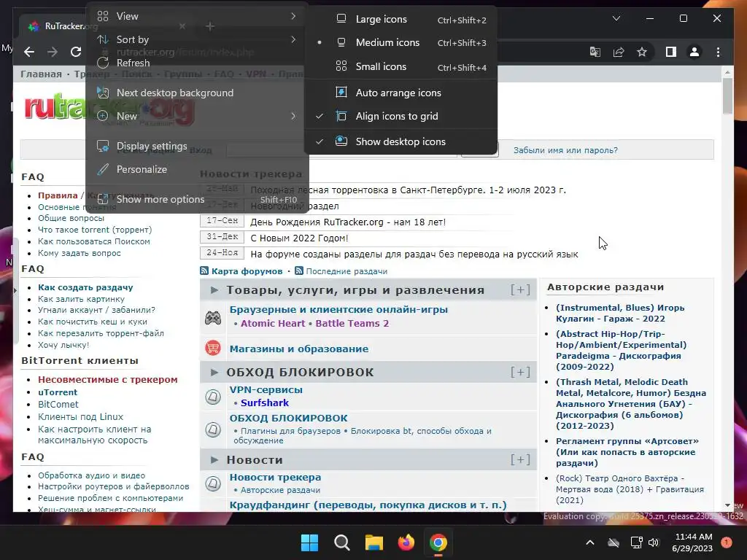Screen dimensions: 747x560
Task: Open the New submenu
Action: [x=197, y=116]
